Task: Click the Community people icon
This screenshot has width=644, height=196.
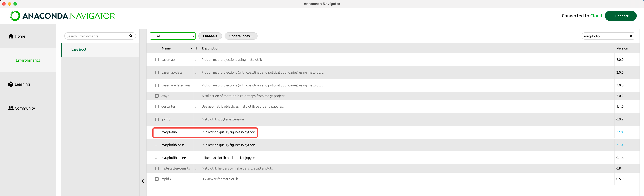Action: (x=11, y=108)
